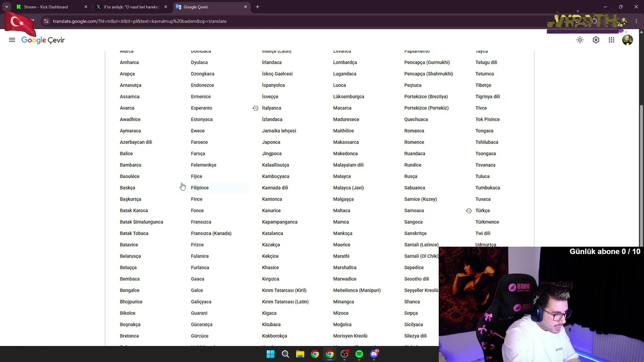The width and height of the screenshot is (644, 362).
Task: Select Kırım Tatarcası (Latin) language
Action: [x=285, y=302]
